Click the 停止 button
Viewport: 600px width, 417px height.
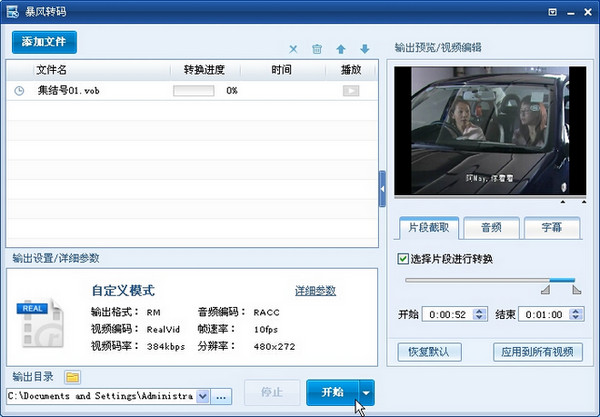pyautogui.click(x=272, y=392)
